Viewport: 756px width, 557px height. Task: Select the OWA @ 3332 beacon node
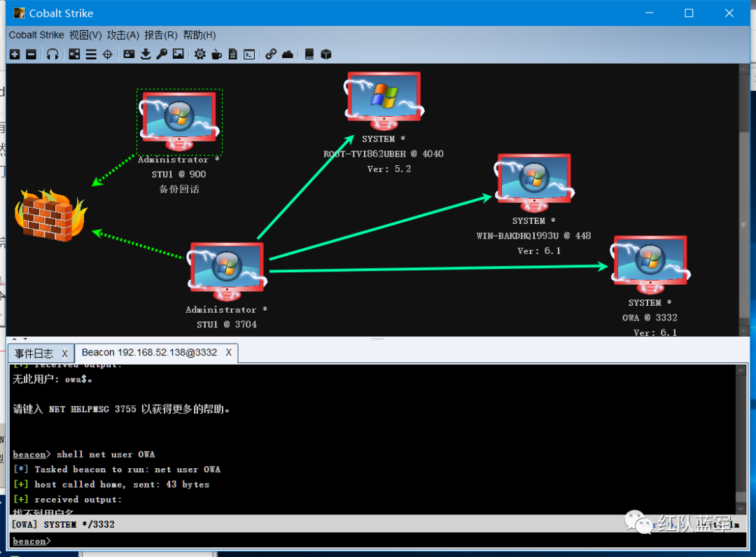coord(650,265)
